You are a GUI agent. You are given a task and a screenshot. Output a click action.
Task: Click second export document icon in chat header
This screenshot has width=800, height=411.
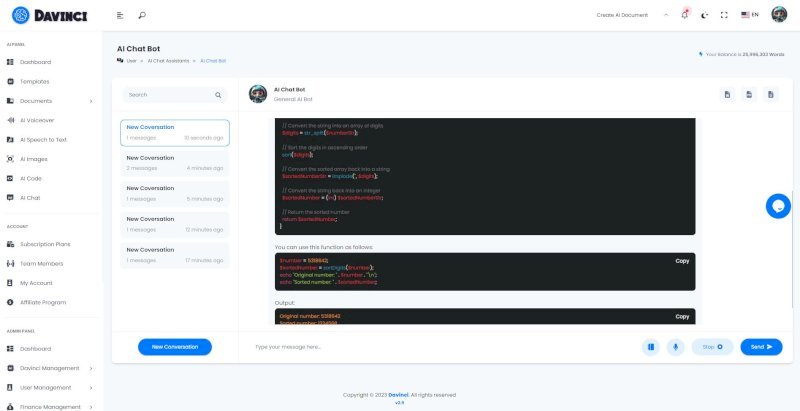749,94
